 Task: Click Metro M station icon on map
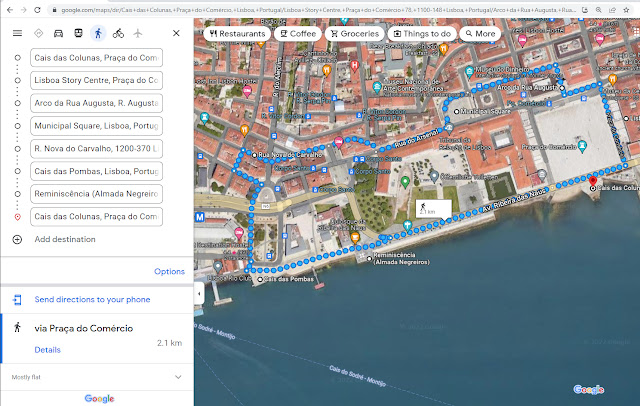(x=200, y=217)
